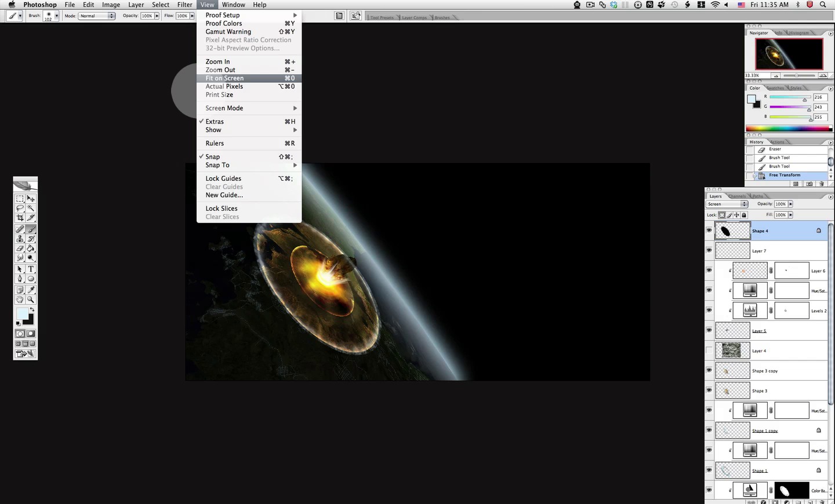The height and width of the screenshot is (504, 835).
Task: Select the Type tool
Action: [31, 269]
